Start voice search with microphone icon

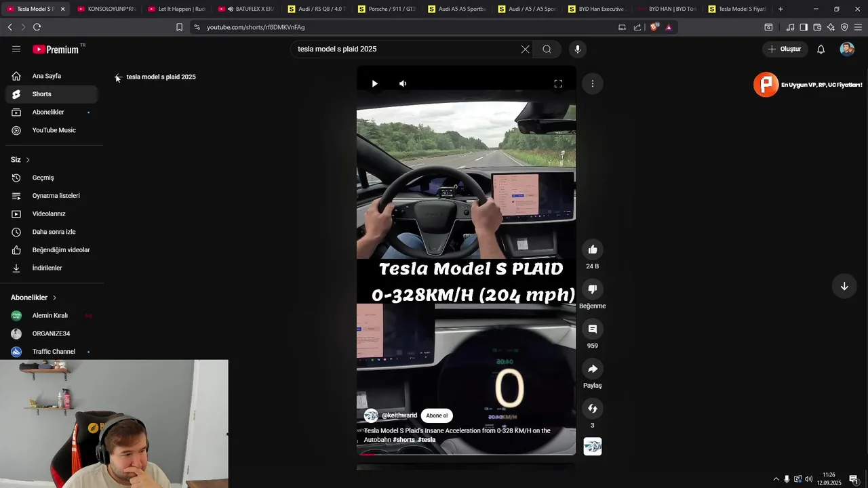pyautogui.click(x=578, y=49)
